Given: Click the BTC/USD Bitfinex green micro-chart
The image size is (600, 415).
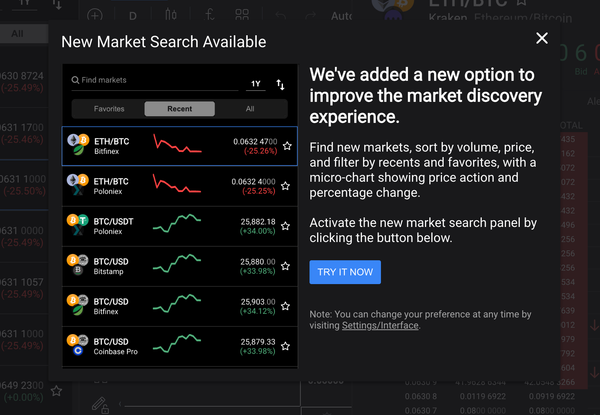Looking at the screenshot, I should (177, 304).
